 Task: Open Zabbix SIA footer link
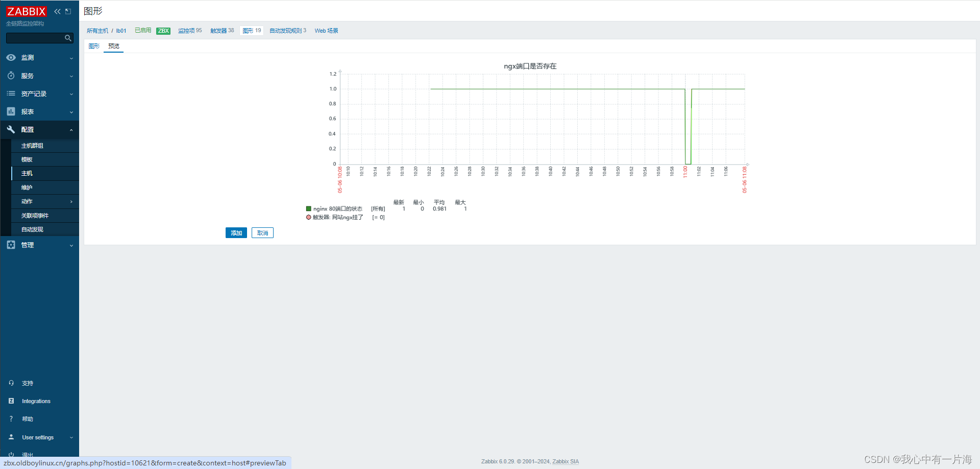[x=566, y=461]
